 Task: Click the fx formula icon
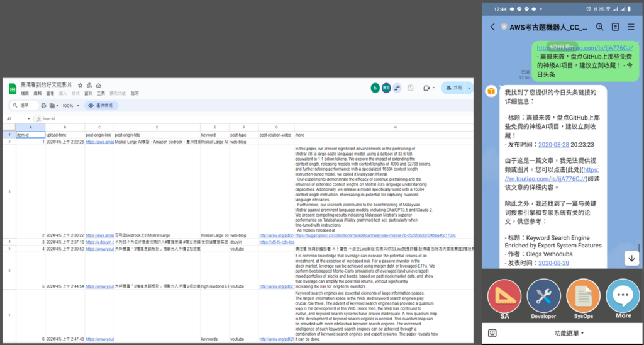pyautogui.click(x=38, y=119)
